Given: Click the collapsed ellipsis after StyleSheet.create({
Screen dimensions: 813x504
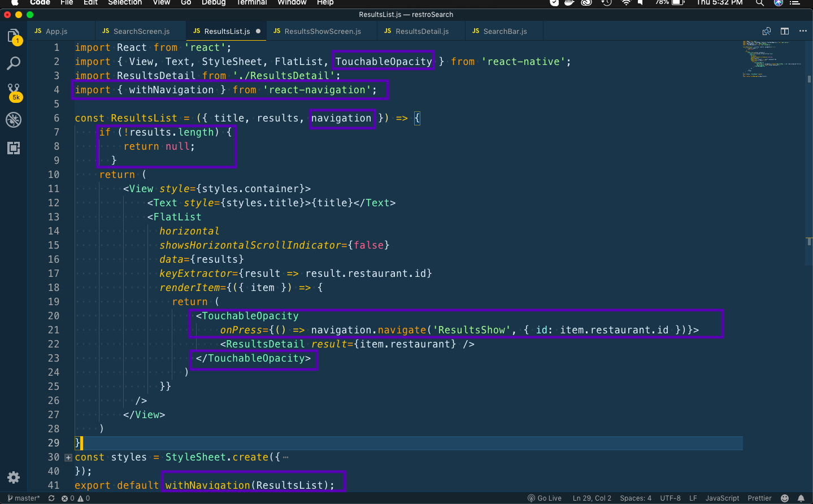Looking at the screenshot, I should (286, 458).
